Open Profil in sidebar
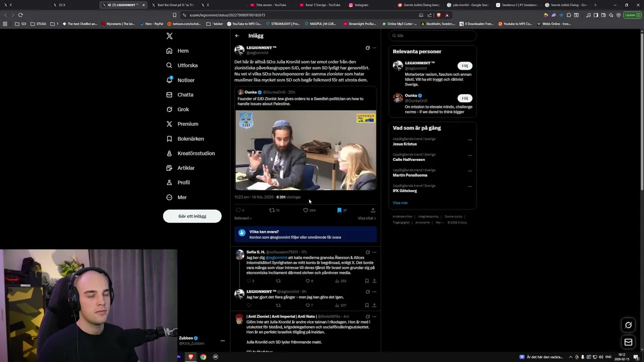Viewport: 644px width, 362px height. 178,183
